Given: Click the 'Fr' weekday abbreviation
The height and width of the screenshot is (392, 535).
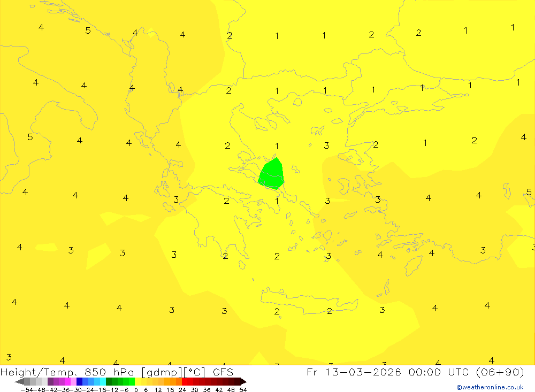Looking at the screenshot, I should pyautogui.click(x=312, y=372).
